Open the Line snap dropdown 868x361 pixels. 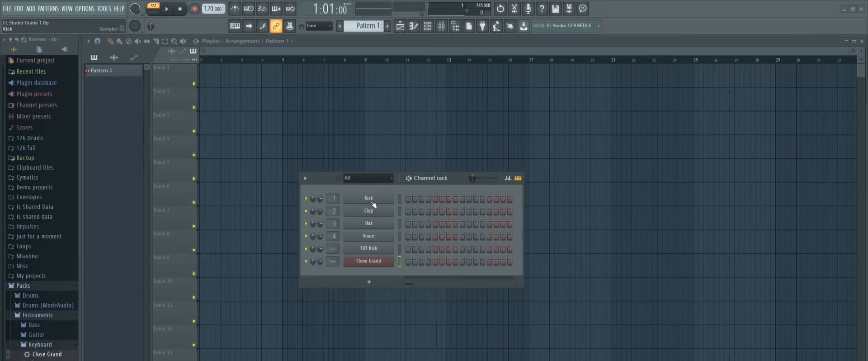pyautogui.click(x=319, y=26)
